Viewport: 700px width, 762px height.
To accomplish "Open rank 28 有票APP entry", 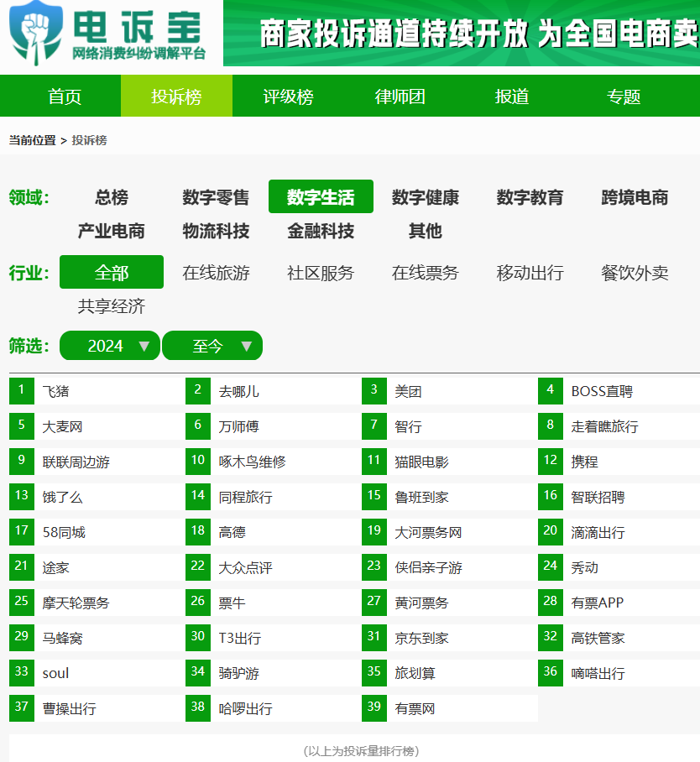I will pos(619,603).
